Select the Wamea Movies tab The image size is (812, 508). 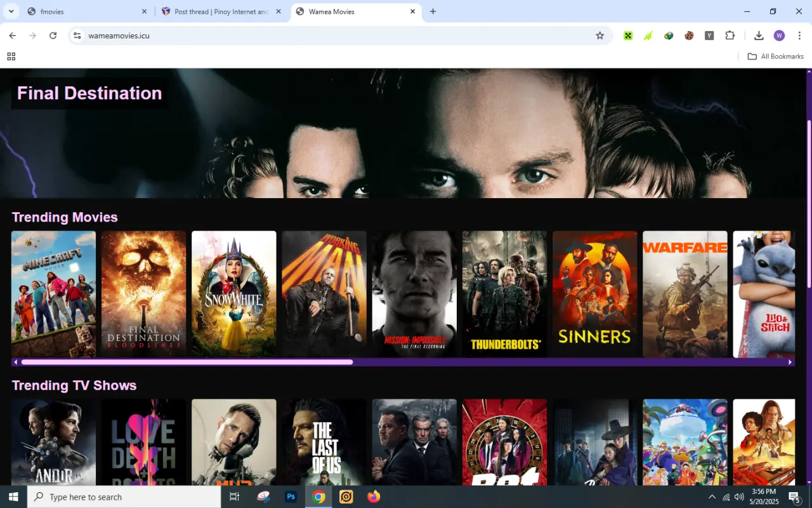coord(357,11)
